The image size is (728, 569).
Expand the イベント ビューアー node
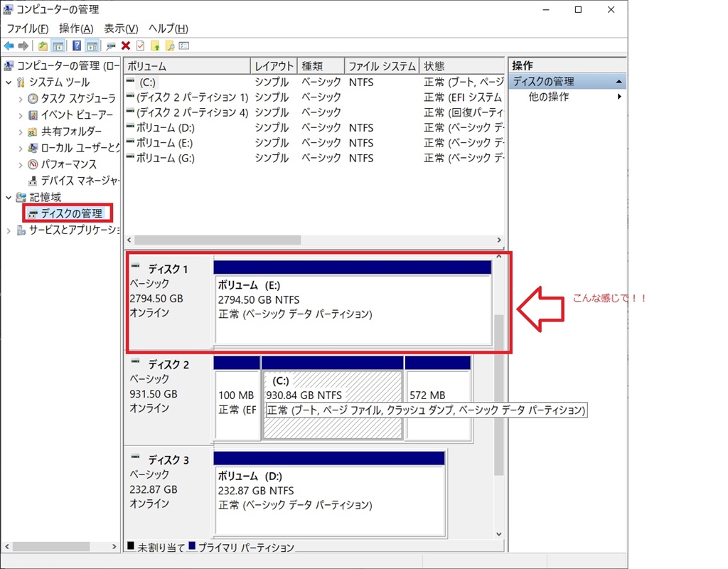pyautogui.click(x=21, y=115)
